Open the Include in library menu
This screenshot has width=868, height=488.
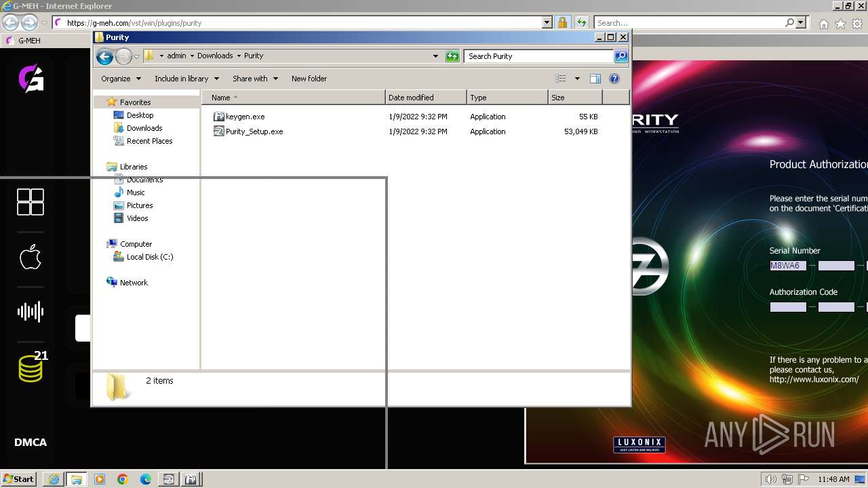point(186,79)
